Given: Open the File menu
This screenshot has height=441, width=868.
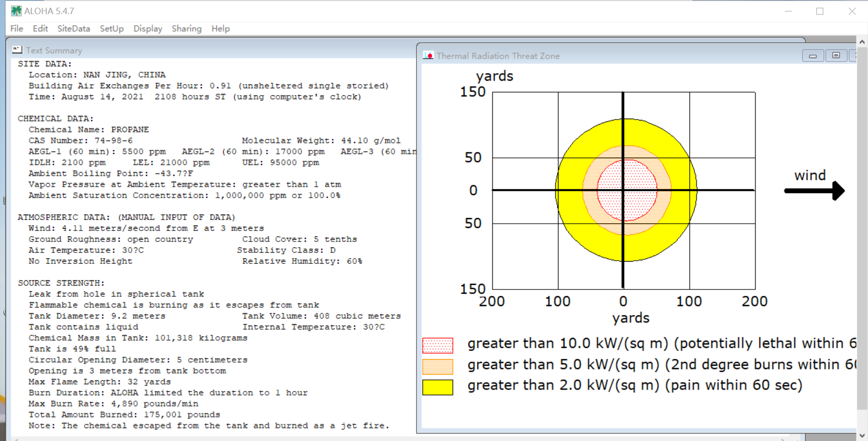Looking at the screenshot, I should (x=16, y=28).
